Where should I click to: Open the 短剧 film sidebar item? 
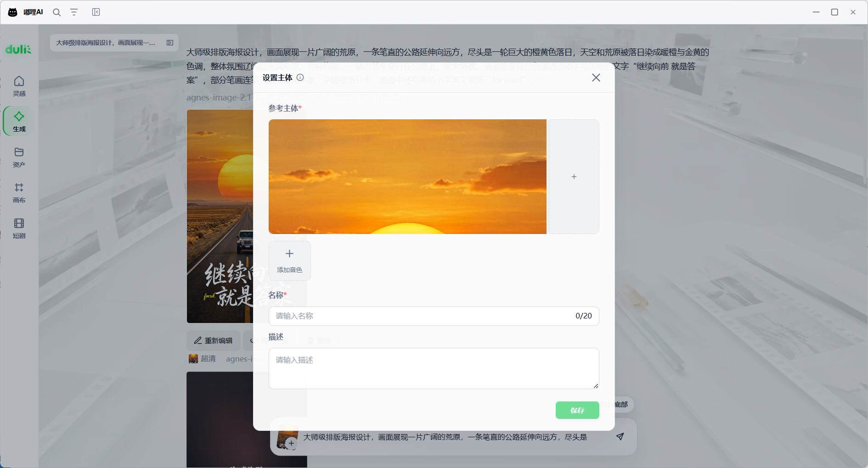point(19,228)
